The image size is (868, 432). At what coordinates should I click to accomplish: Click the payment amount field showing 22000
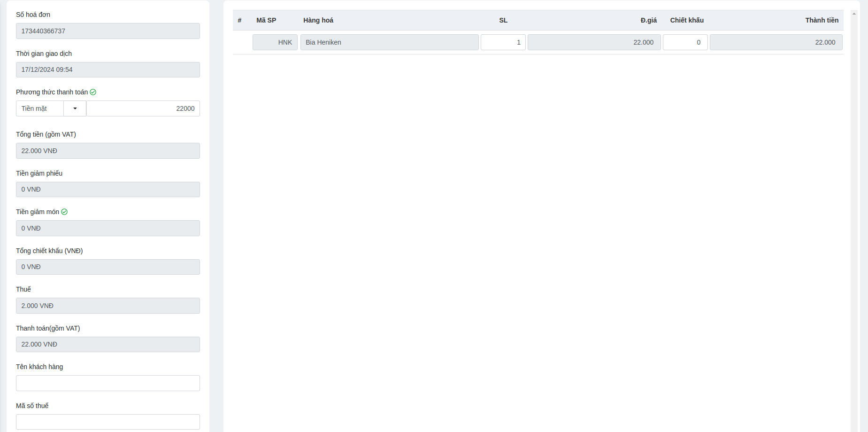tap(143, 108)
